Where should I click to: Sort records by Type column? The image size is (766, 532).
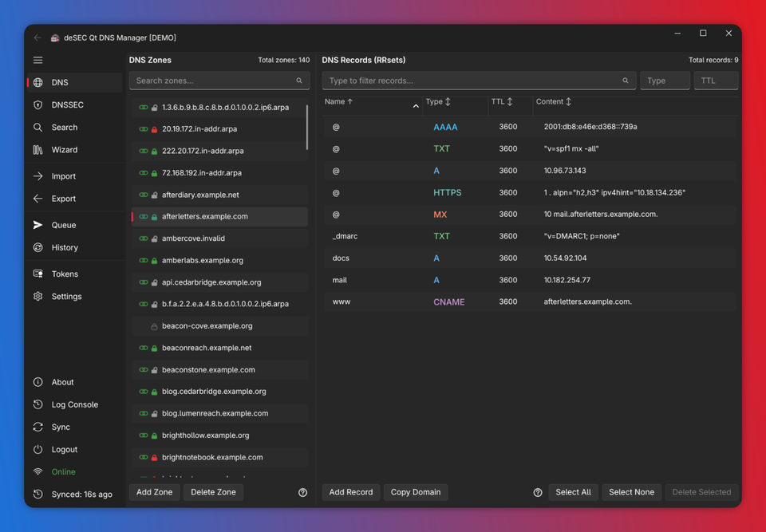[x=438, y=101]
